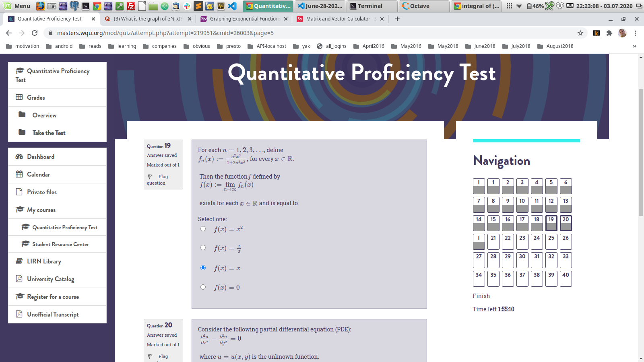Screen dimensions: 644x362
Task: Switch to Matrix and Vector Calculator tab
Action: tap(341, 19)
